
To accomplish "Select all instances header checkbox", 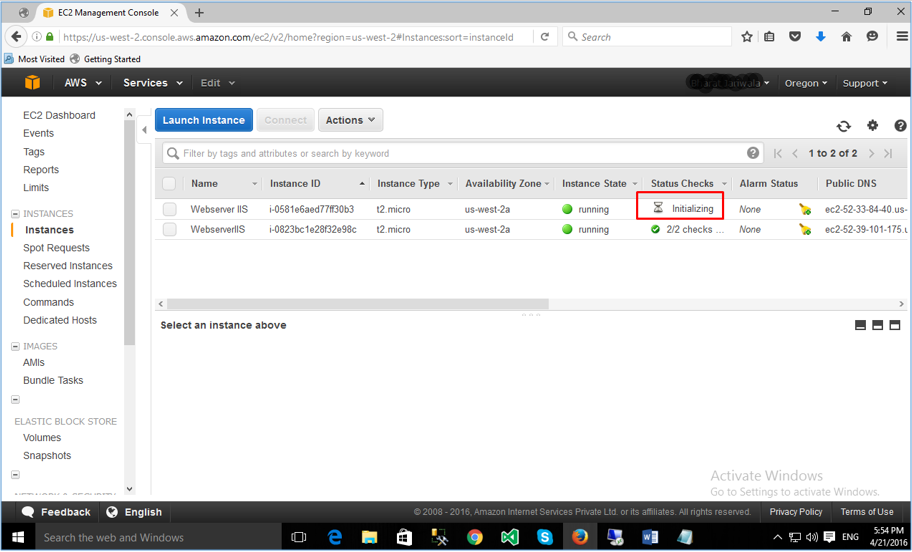I will click(x=169, y=183).
